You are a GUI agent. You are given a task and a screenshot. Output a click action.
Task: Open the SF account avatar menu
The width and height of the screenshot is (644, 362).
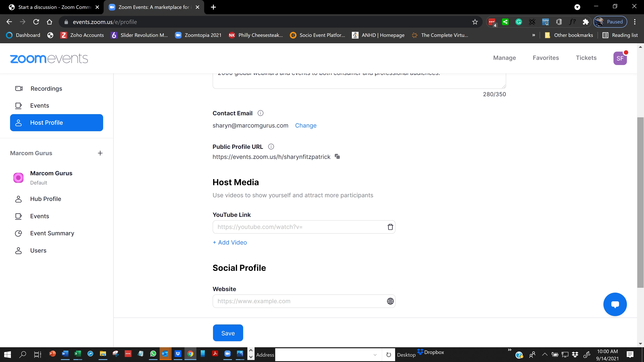[620, 58]
